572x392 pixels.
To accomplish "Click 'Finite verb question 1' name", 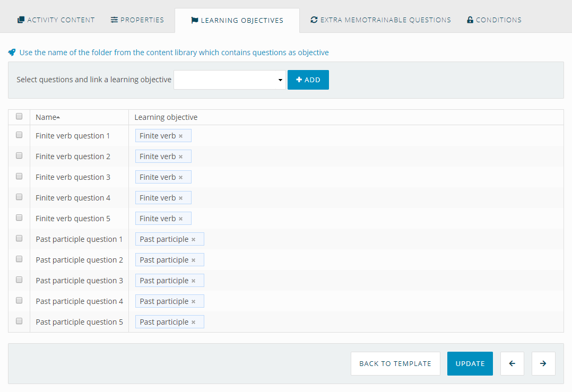I will click(x=73, y=136).
